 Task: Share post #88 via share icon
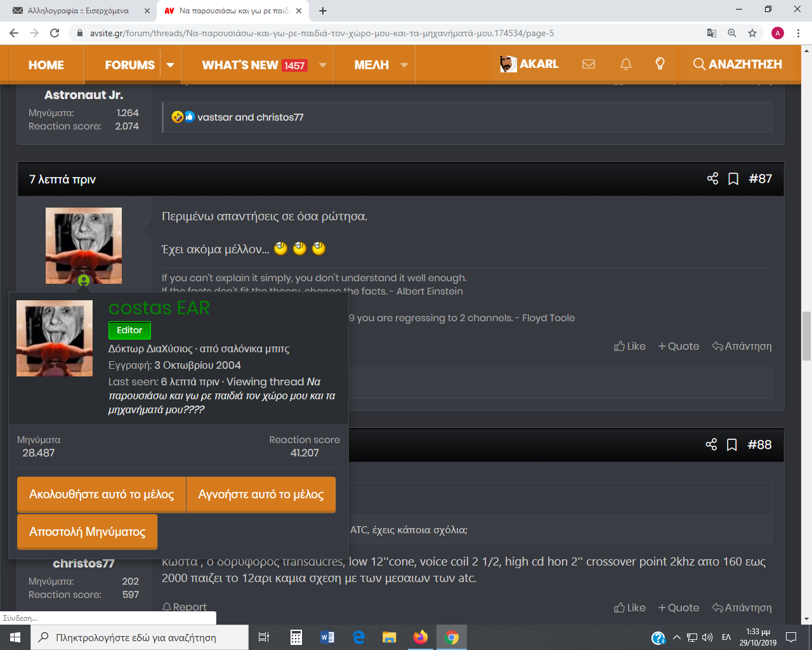tap(711, 444)
